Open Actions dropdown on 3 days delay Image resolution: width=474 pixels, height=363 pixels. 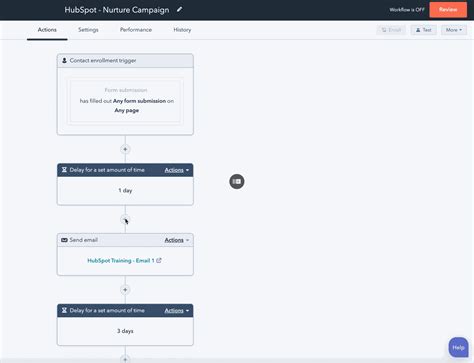tap(177, 311)
